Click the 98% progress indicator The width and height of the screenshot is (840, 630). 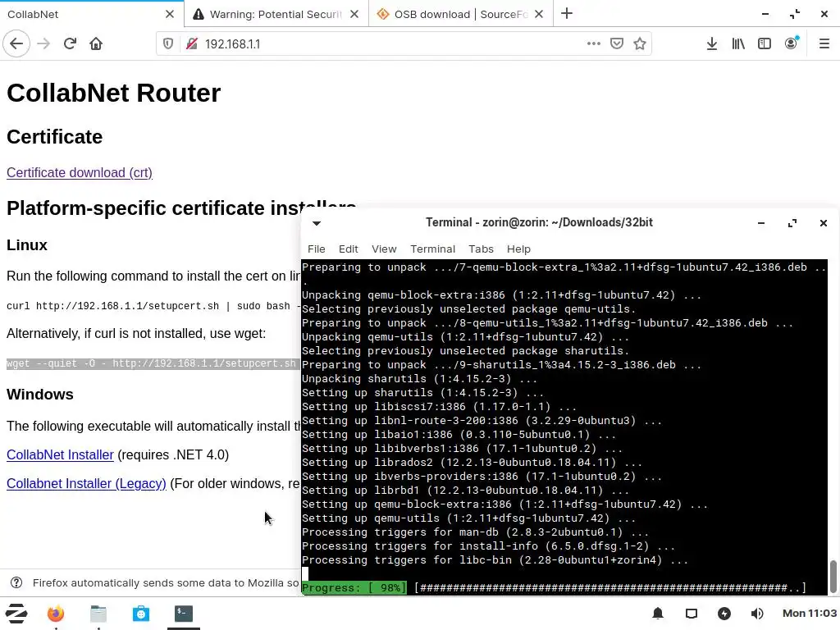click(354, 587)
